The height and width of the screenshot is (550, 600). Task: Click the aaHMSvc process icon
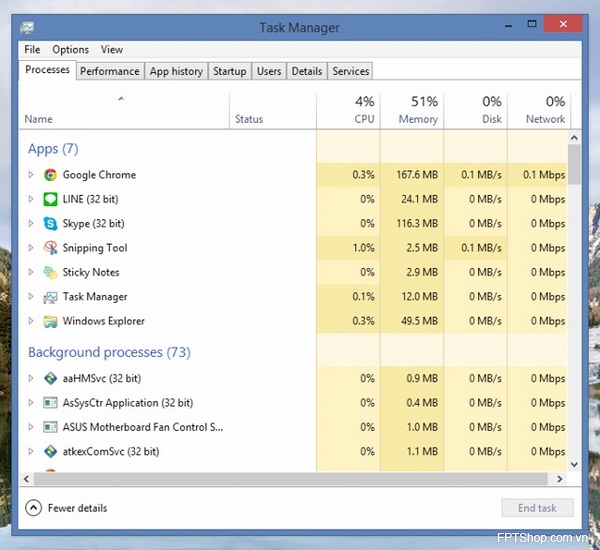pos(50,379)
